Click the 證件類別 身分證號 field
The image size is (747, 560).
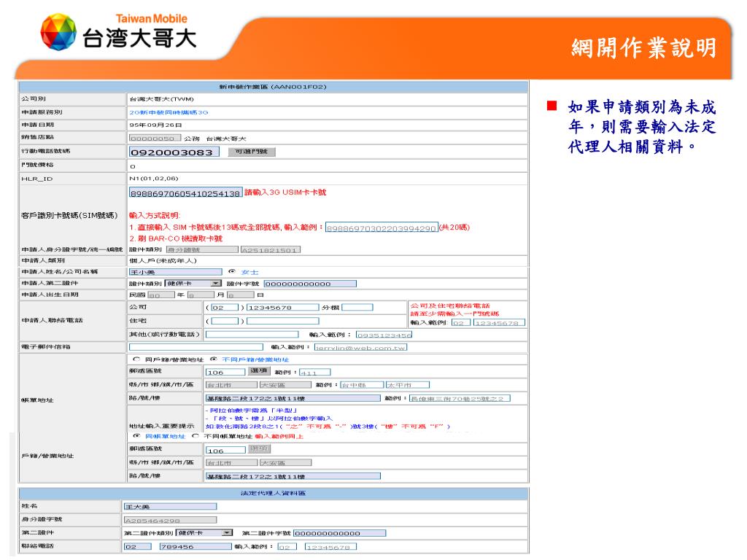point(202,249)
